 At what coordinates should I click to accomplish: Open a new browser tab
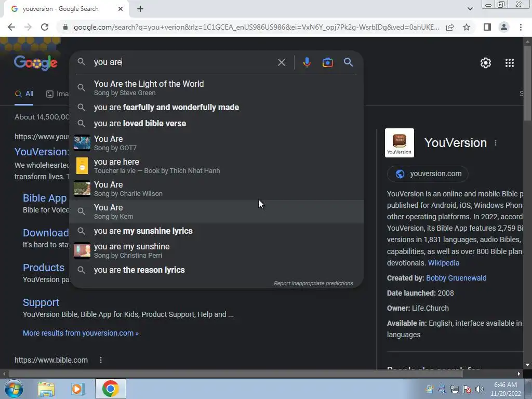coord(140,9)
